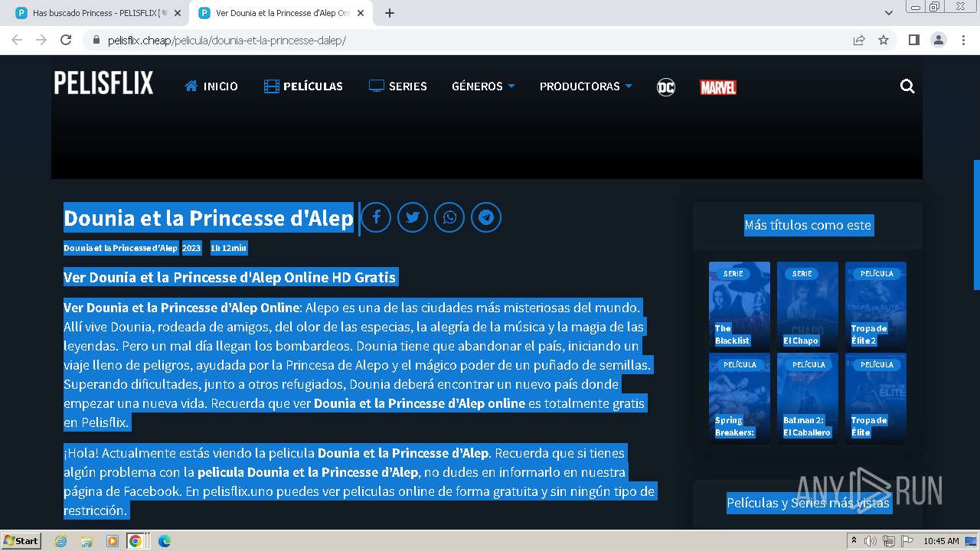Open Chrome taskbar icon
This screenshot has height=551, width=980.
[x=136, y=541]
